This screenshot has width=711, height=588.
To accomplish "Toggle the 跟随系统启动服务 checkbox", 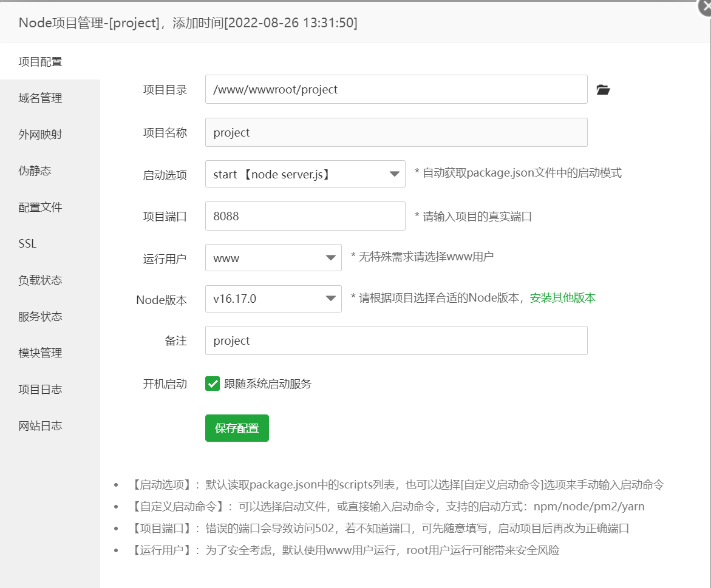I will point(213,384).
